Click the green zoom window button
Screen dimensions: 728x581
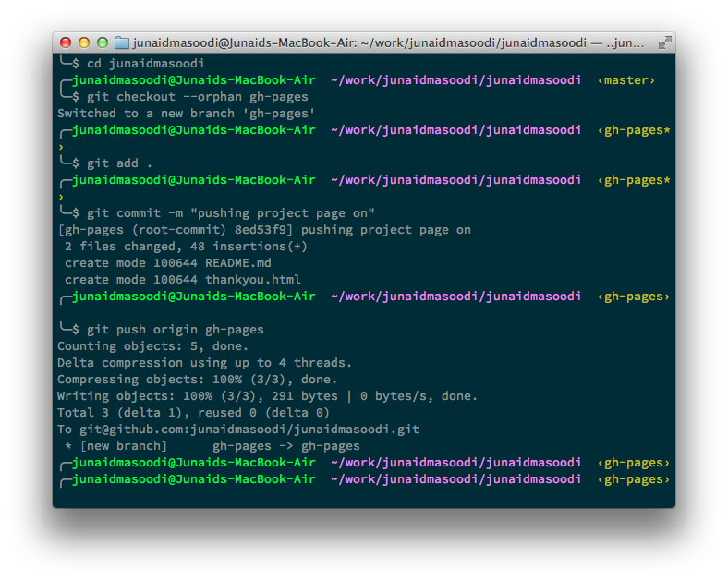pyautogui.click(x=103, y=42)
